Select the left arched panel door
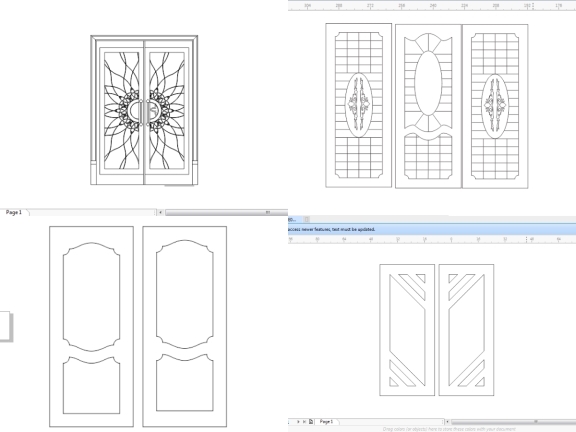 (x=91, y=326)
